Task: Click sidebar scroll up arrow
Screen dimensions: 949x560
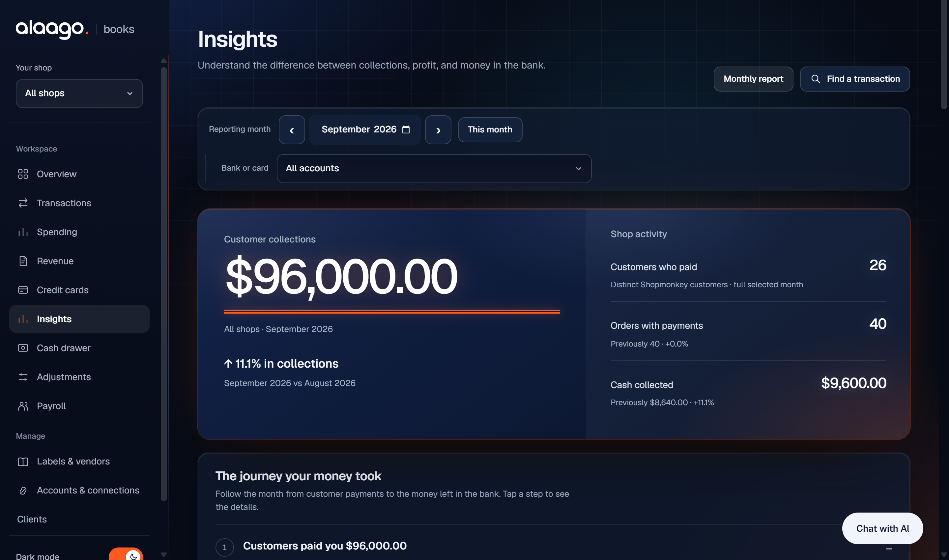Action: (x=163, y=61)
